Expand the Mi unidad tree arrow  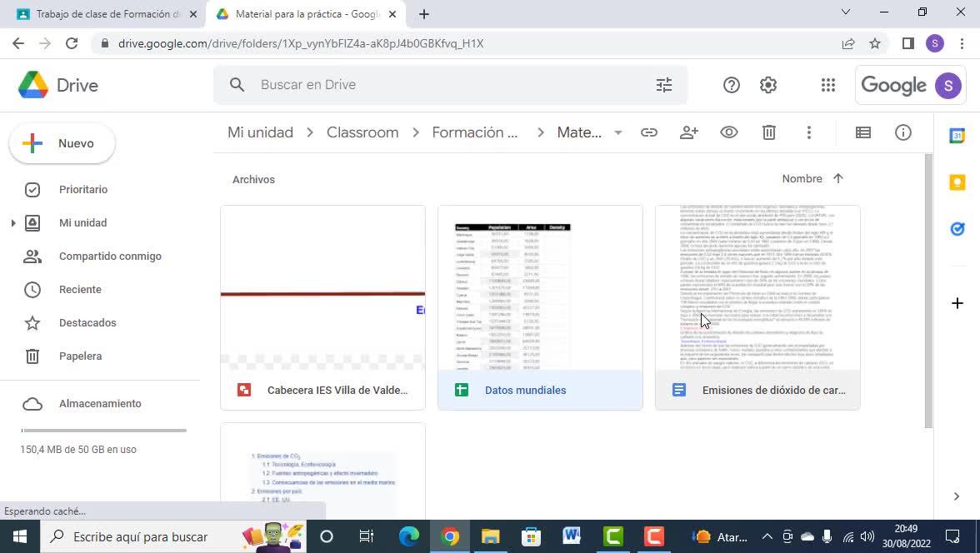pos(13,223)
